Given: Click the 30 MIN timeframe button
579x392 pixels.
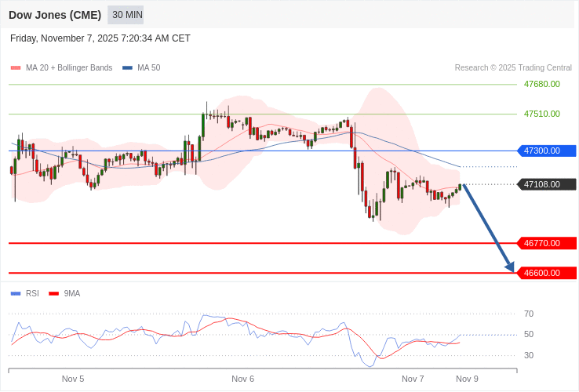Looking at the screenshot, I should tap(126, 15).
